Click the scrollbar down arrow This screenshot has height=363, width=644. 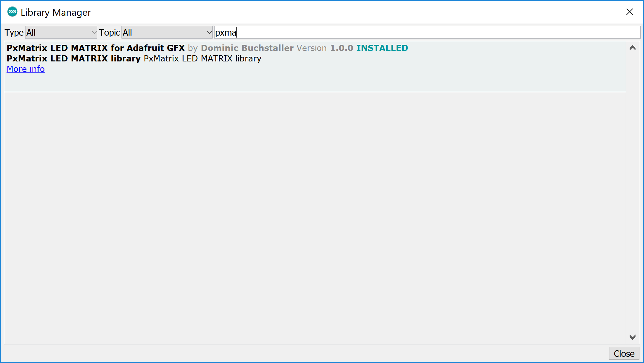(633, 337)
